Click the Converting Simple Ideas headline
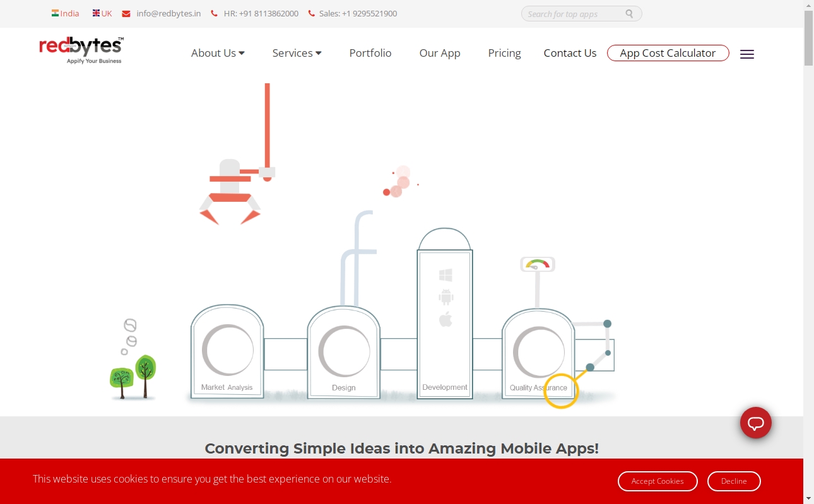This screenshot has width=814, height=504. click(x=401, y=448)
